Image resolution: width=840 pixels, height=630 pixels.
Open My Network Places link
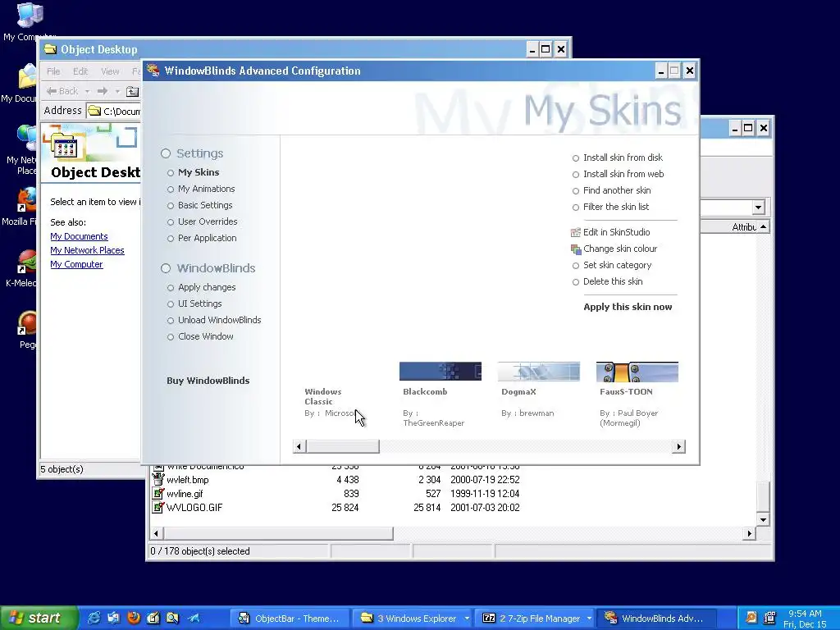(x=87, y=250)
